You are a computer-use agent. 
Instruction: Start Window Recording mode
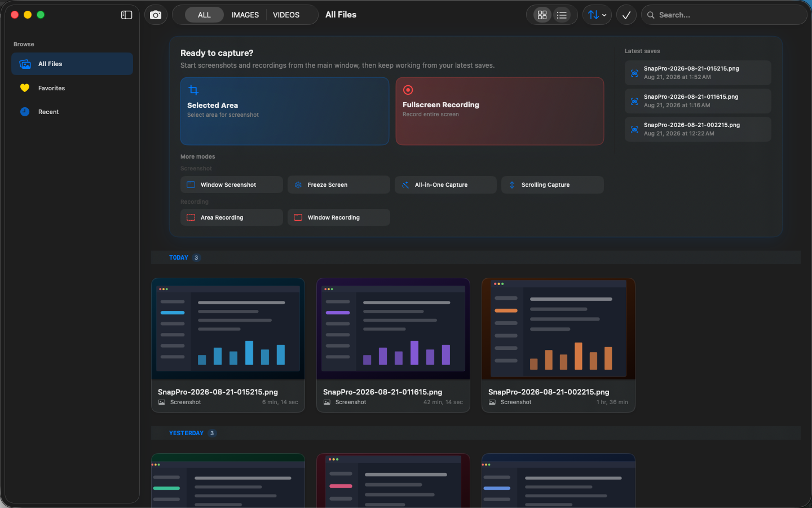click(339, 217)
